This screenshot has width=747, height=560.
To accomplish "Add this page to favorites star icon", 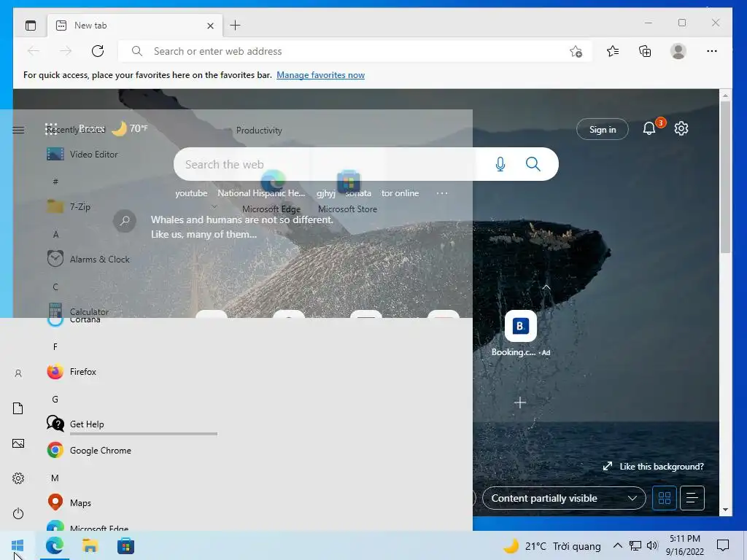I will pos(576,52).
